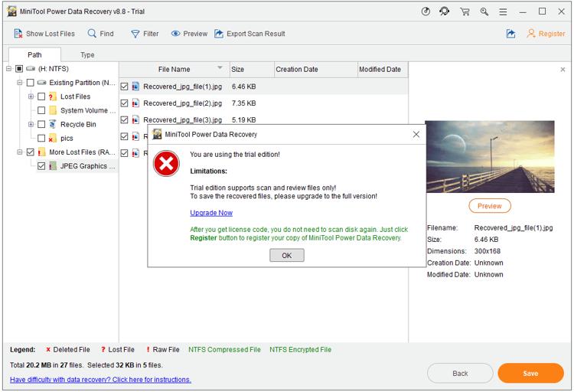Select the Recovered_jpg_file(2).jpg row name
This screenshot has height=392, width=574.
tap(183, 103)
